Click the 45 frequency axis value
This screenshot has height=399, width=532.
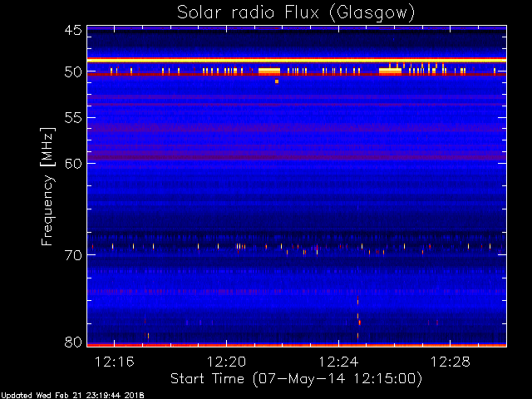pyautogui.click(x=73, y=30)
